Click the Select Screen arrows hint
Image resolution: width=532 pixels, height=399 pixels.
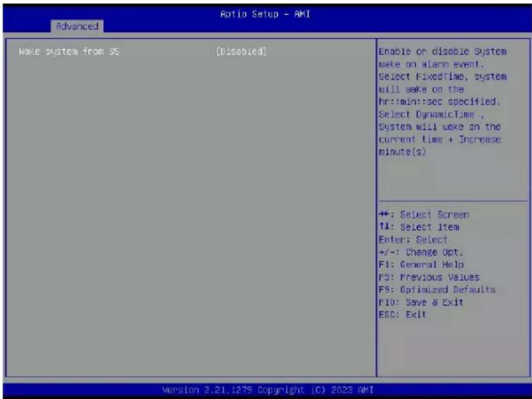pyautogui.click(x=424, y=215)
